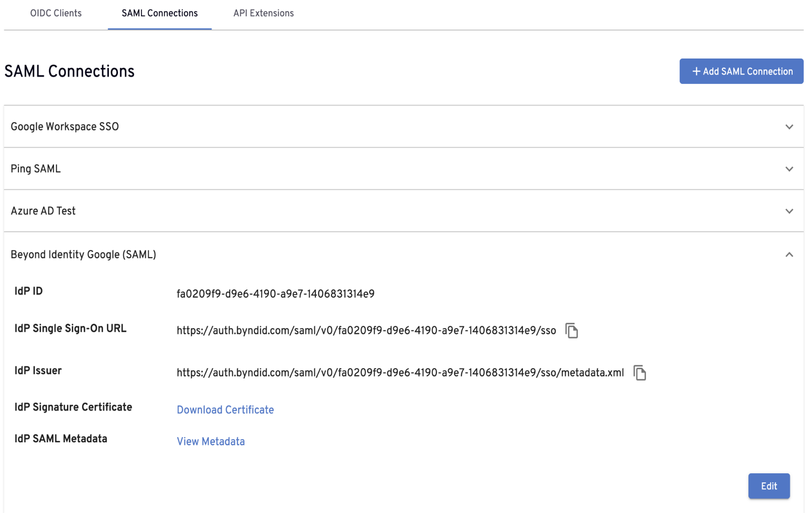The image size is (812, 513).
Task: Click the Azure AD Test row title
Action: (43, 211)
